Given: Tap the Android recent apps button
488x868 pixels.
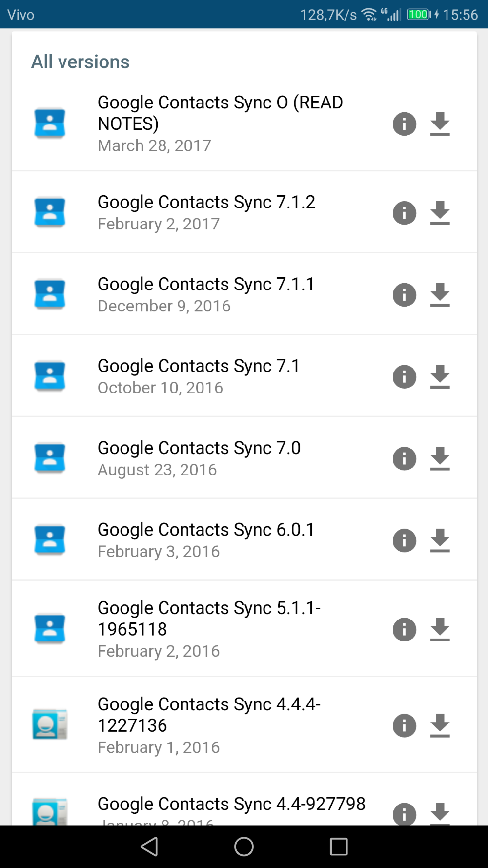Looking at the screenshot, I should tap(339, 847).
